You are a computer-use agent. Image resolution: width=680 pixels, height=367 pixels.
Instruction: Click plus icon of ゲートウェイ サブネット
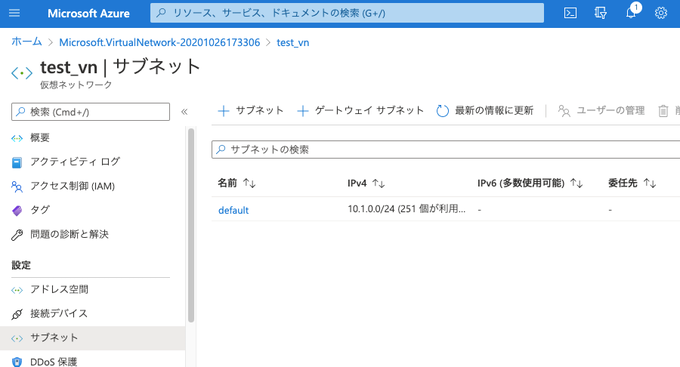303,111
